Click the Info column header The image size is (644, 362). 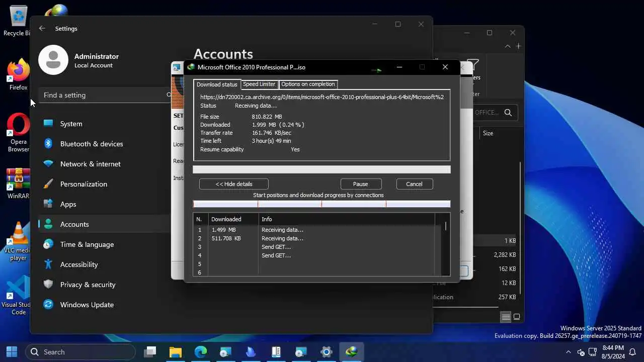(x=347, y=219)
